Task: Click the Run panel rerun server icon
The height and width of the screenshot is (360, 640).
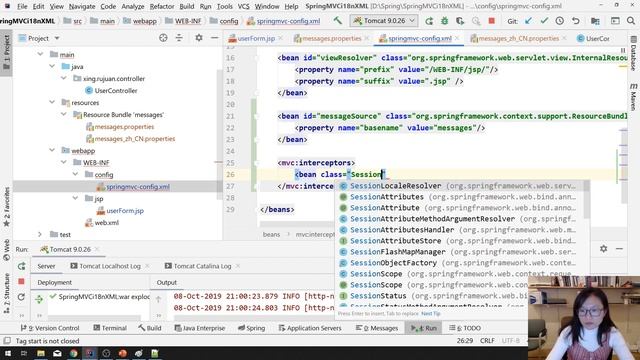Action: (21, 266)
